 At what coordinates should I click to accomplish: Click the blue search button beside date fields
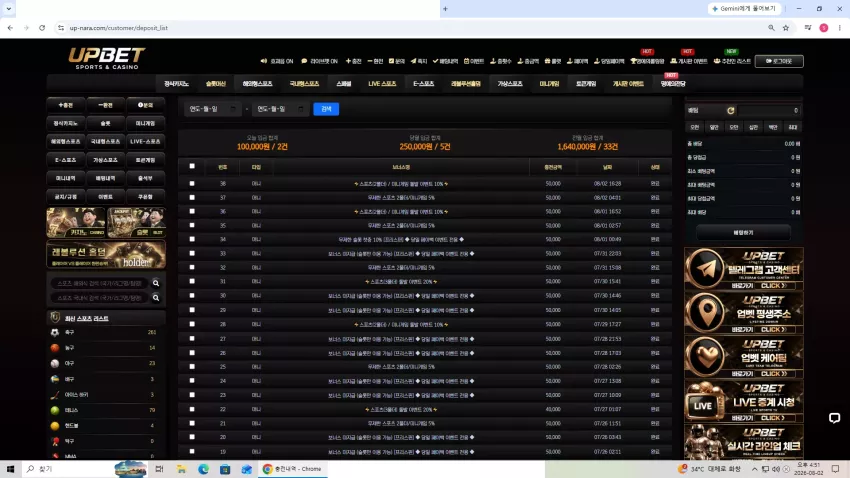pos(326,109)
